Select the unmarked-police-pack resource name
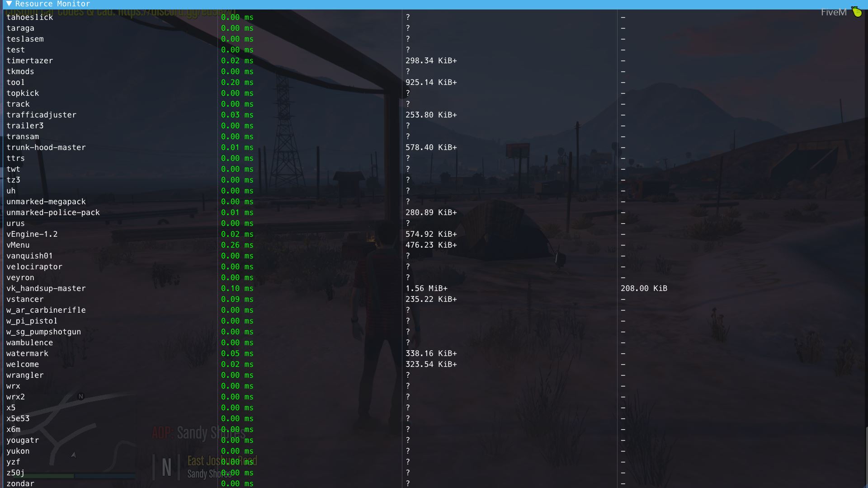Image resolution: width=868 pixels, height=488 pixels. [53, 212]
